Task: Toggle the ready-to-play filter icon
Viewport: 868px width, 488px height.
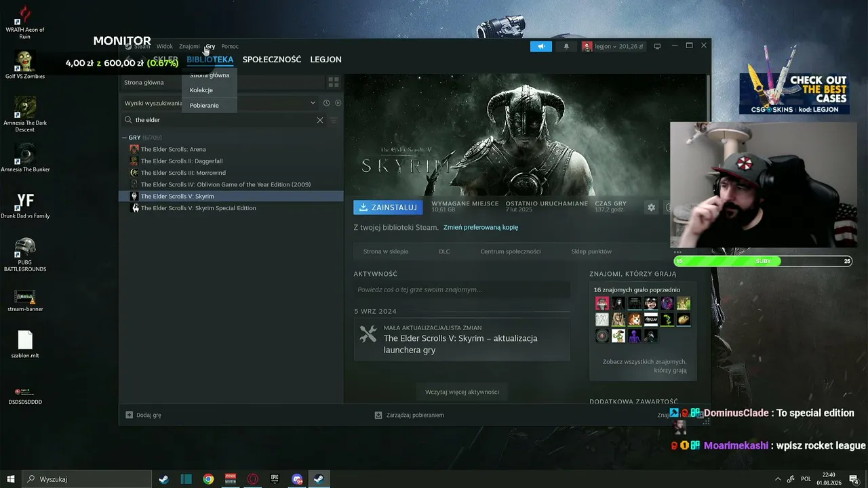Action: click(x=338, y=103)
